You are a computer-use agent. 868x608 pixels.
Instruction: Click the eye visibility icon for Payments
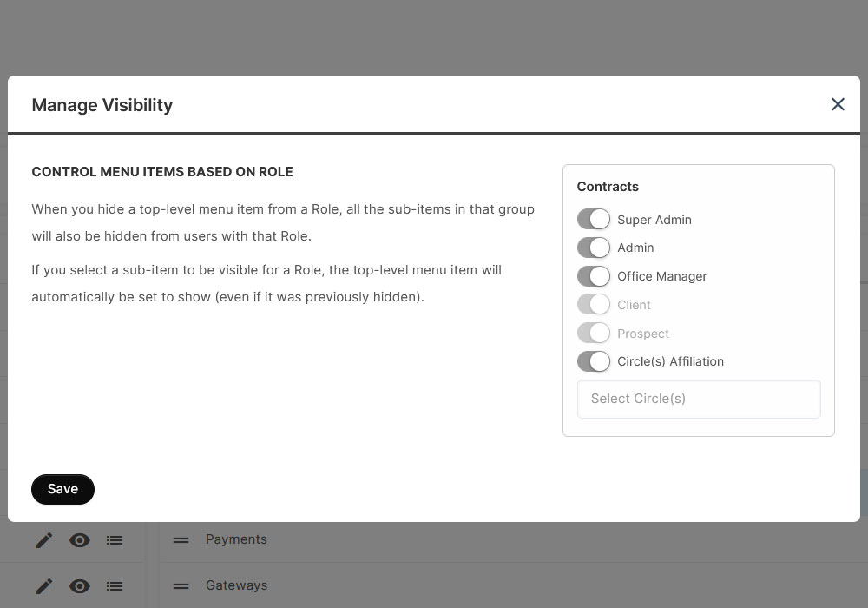[80, 540]
